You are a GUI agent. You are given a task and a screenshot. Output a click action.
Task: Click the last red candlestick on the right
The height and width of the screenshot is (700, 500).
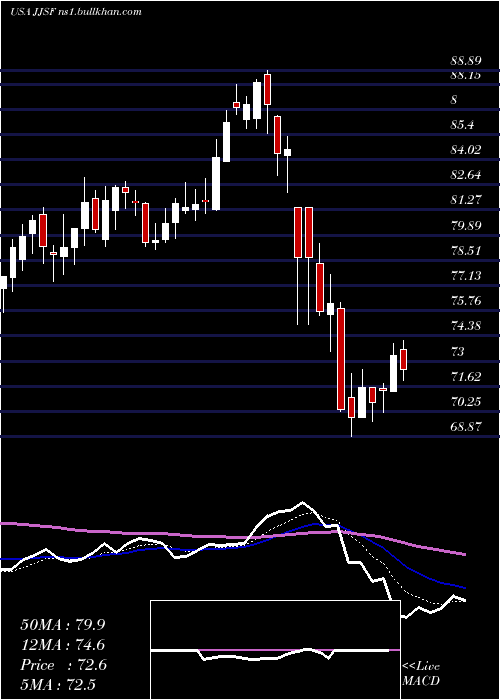click(x=404, y=359)
